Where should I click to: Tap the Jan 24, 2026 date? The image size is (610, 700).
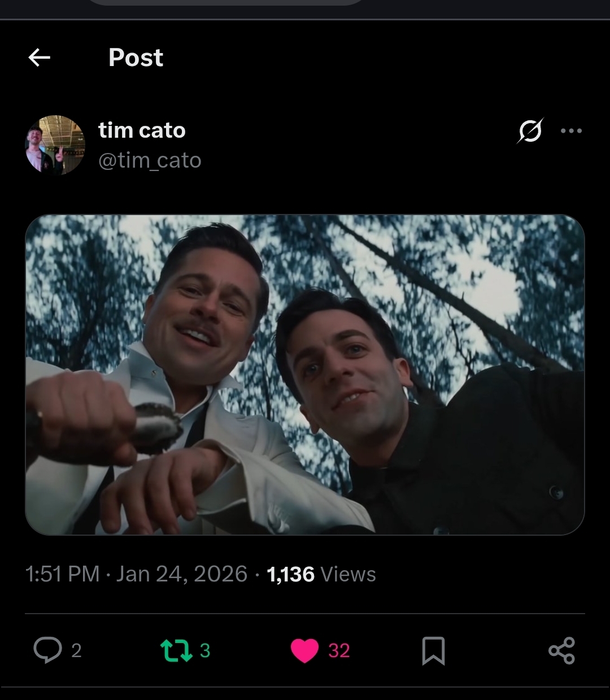coord(182,574)
